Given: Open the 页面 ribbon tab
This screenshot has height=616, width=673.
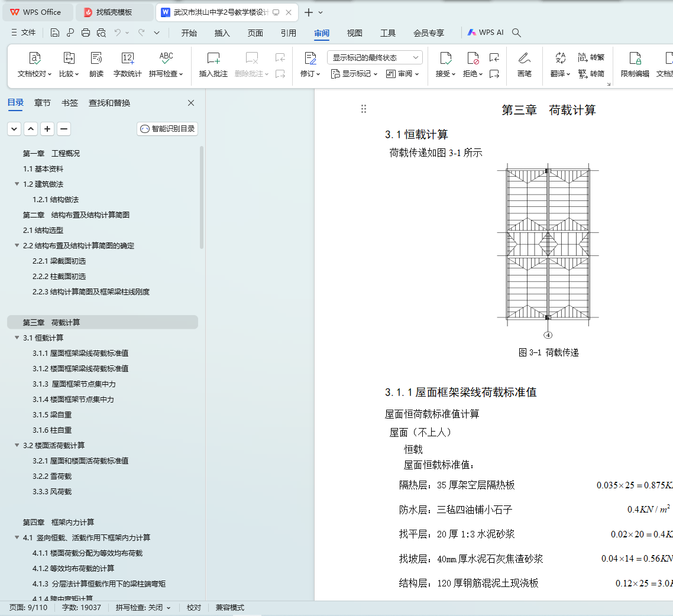Looking at the screenshot, I should 255,33.
